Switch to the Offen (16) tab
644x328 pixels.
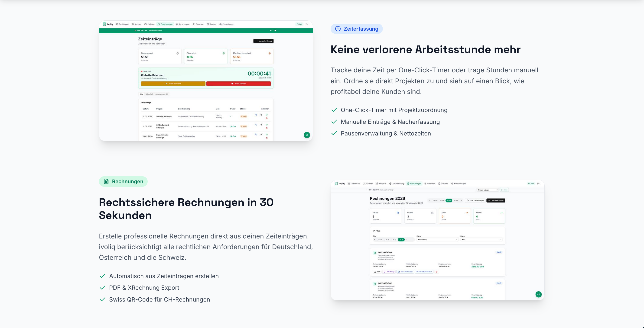pos(149,94)
